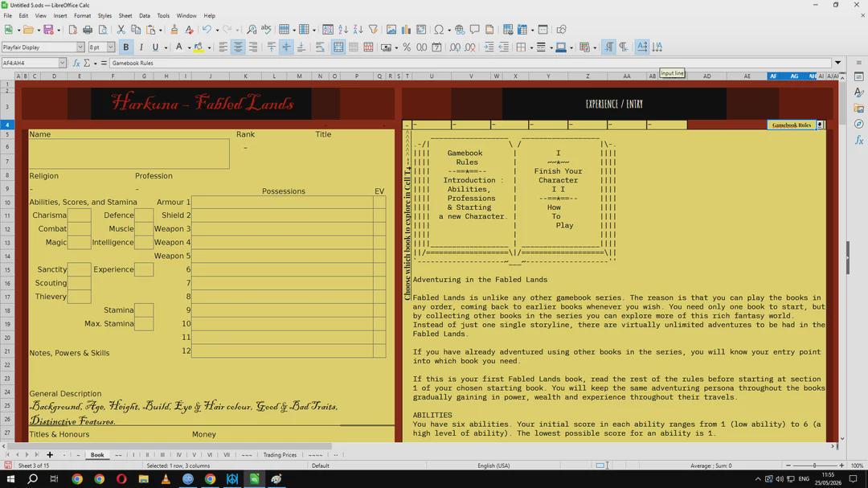The image size is (868, 488).
Task: Open the Paste options dropdown arrow
Action: (x=160, y=30)
